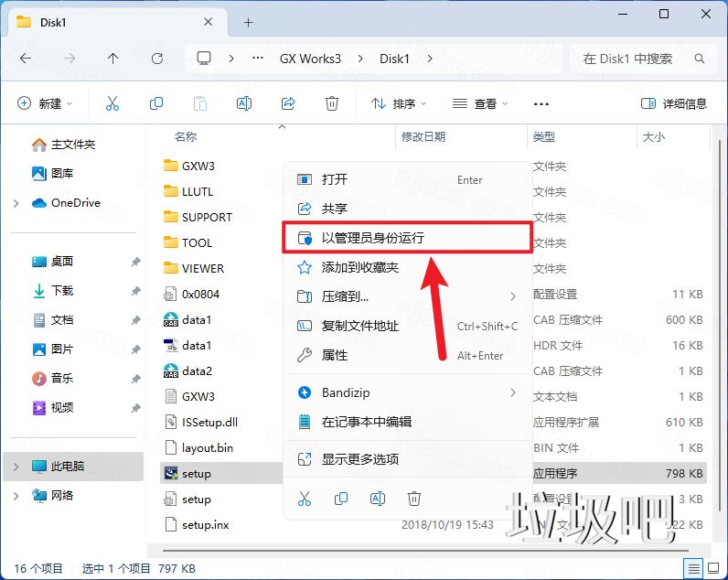Show hidden breadcrumb folders via ellipsis

point(258,59)
